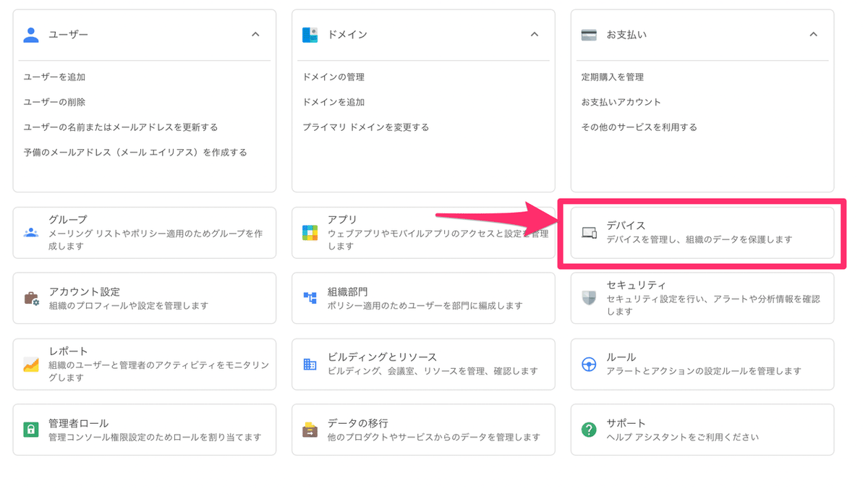This screenshot has width=868, height=494.
Task: Click the Organizational units (組織部門) hierarchy icon
Action: pos(310,298)
